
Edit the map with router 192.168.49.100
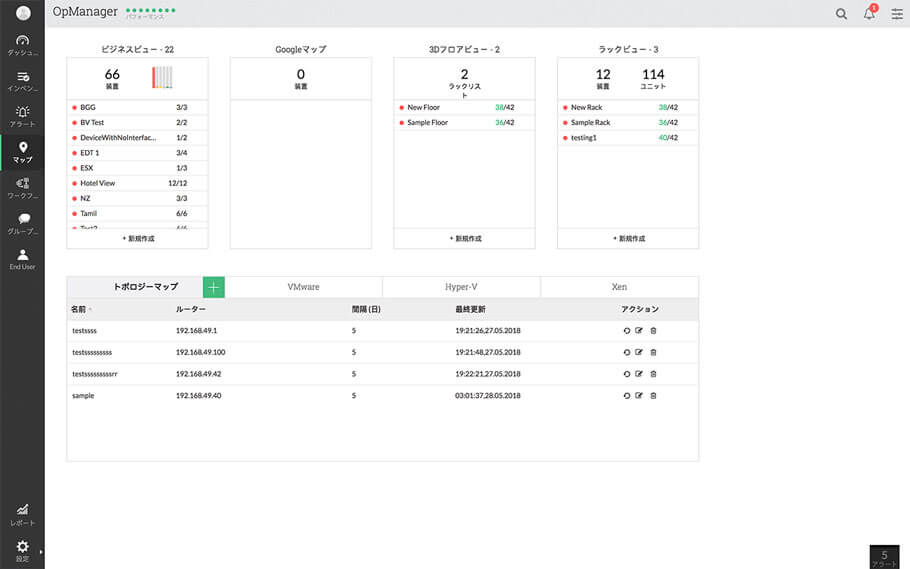click(639, 352)
